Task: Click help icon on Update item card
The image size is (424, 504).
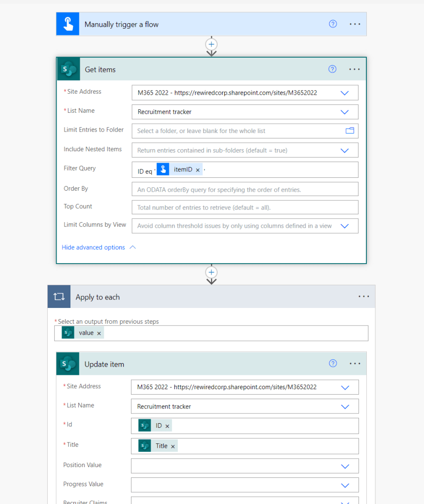Action: coord(333,364)
